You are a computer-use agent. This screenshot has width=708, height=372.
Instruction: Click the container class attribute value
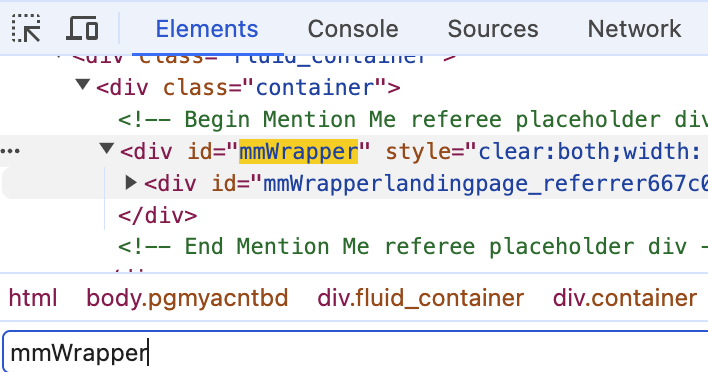[315, 88]
